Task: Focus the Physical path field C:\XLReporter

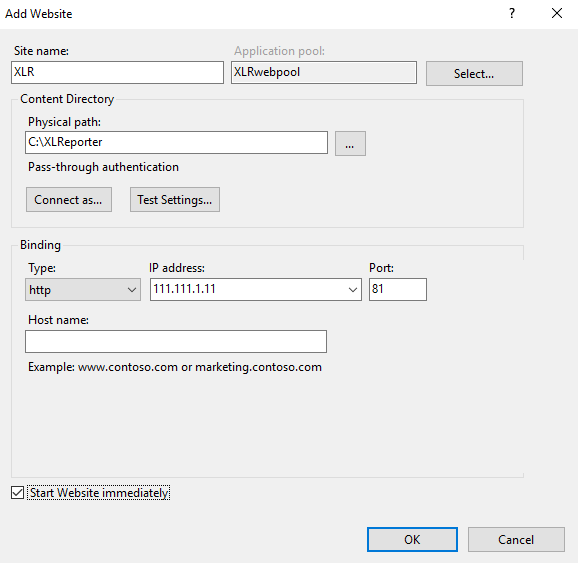Action: point(176,142)
